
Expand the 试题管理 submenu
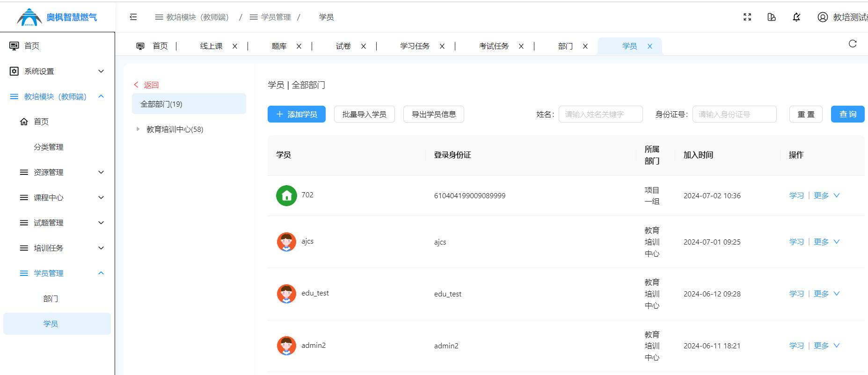(101, 223)
